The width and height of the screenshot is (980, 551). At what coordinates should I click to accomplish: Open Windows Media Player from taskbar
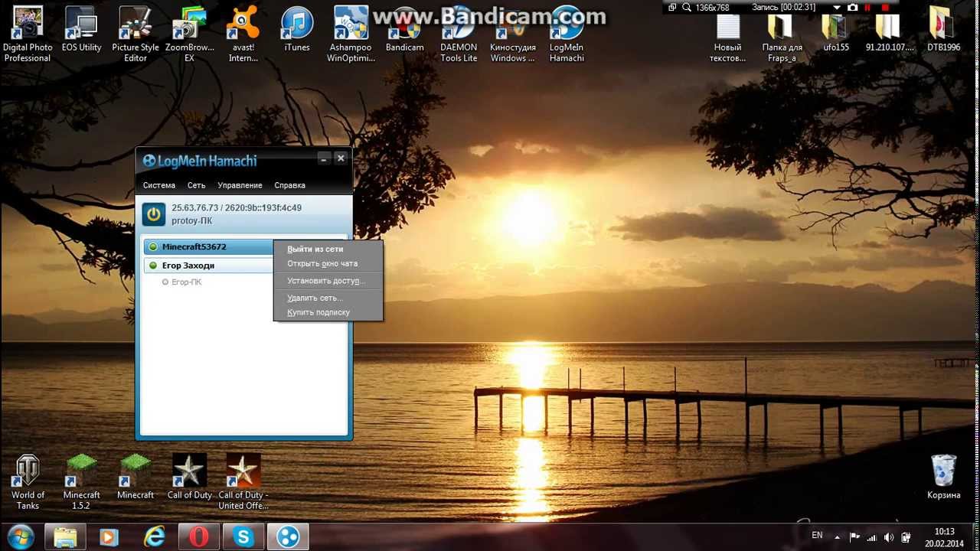(x=109, y=537)
